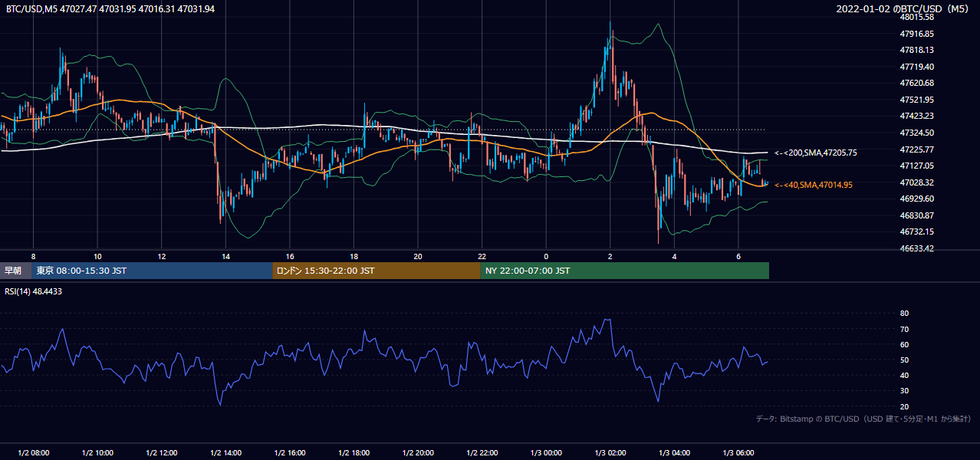Click the Bitstamp data source note
980x460 pixels.
(x=863, y=419)
